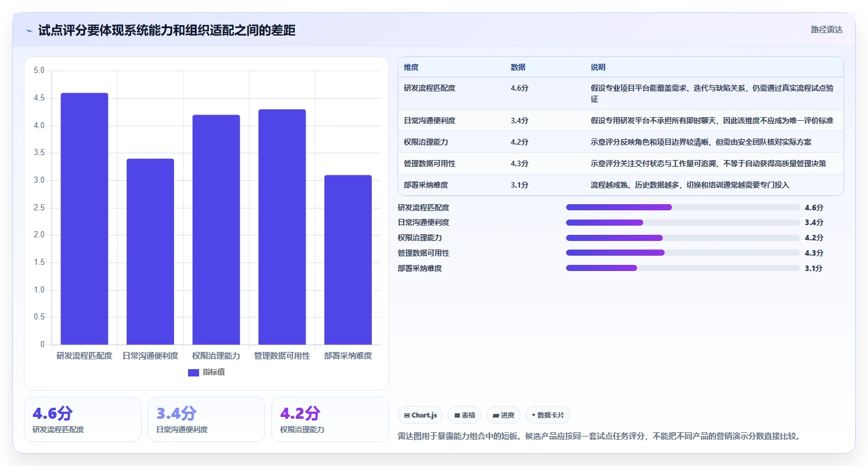Click the 部署采纳难度 bar in the chart
The width and height of the screenshot is (868, 466).
(348, 260)
